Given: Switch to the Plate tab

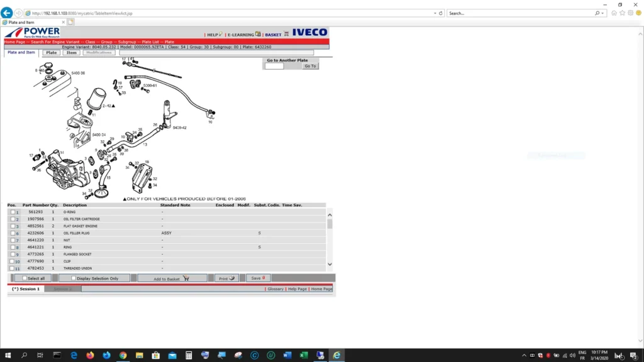Looking at the screenshot, I should [51, 52].
